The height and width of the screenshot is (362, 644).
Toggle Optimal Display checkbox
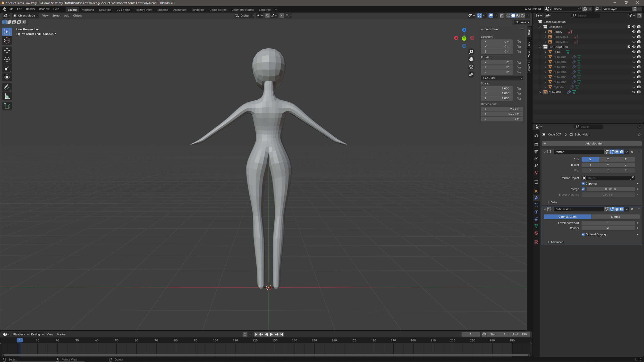point(583,234)
